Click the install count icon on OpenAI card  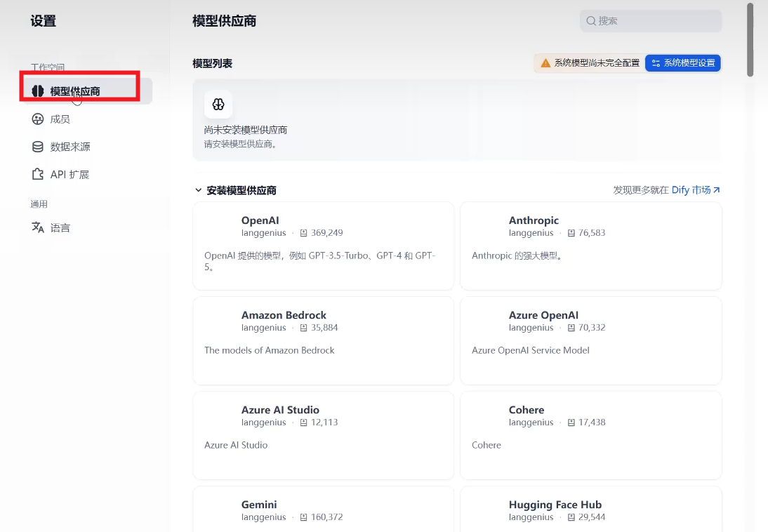click(304, 233)
